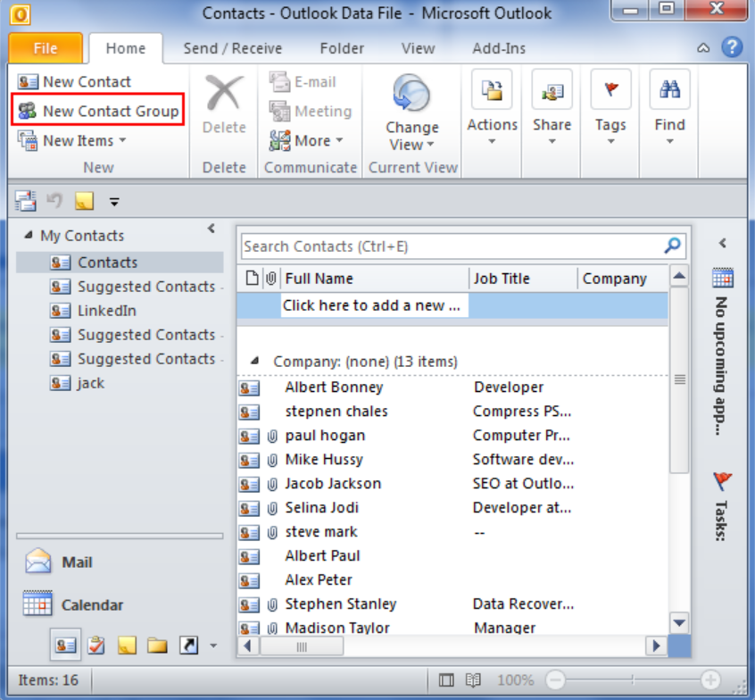Sort by the Company column
Screen dimensions: 755x700
click(623, 279)
